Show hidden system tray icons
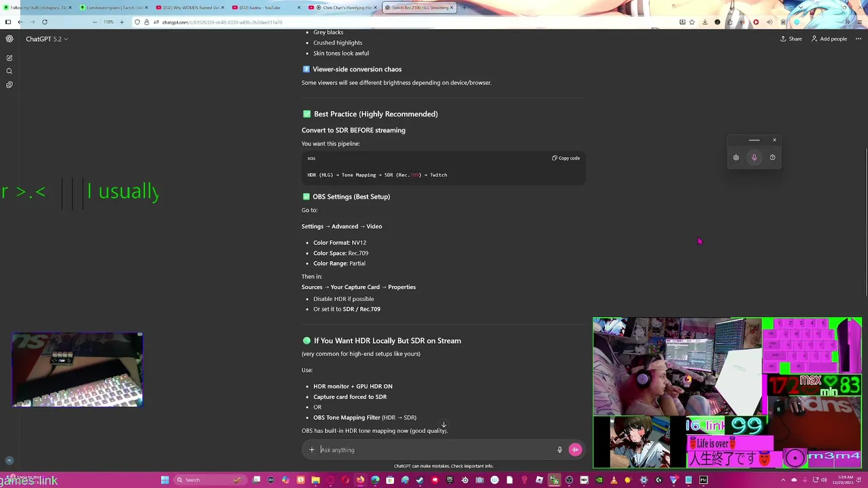This screenshot has height=488, width=868. (x=783, y=480)
